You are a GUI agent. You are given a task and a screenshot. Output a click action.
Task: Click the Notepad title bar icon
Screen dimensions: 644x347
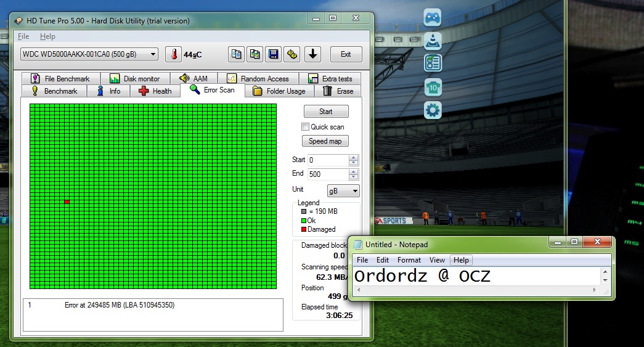pos(357,245)
